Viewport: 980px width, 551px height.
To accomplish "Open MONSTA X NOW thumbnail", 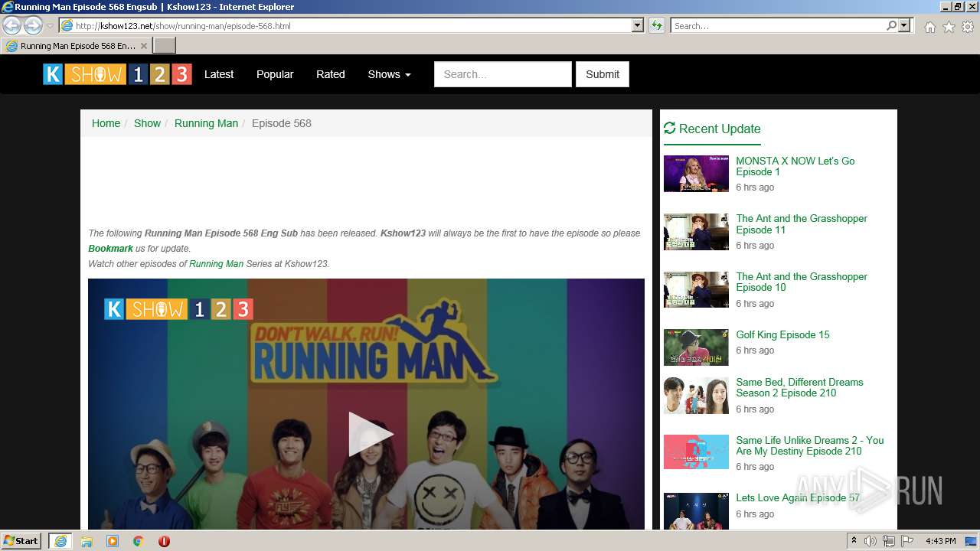I will (696, 174).
